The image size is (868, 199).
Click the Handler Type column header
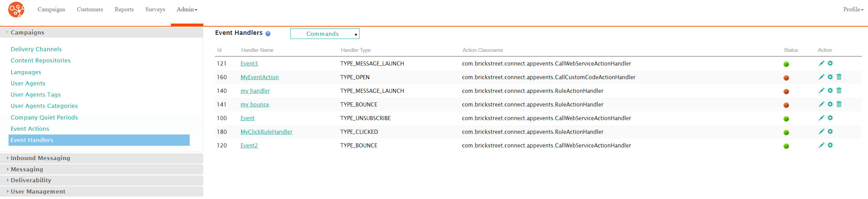(x=356, y=50)
